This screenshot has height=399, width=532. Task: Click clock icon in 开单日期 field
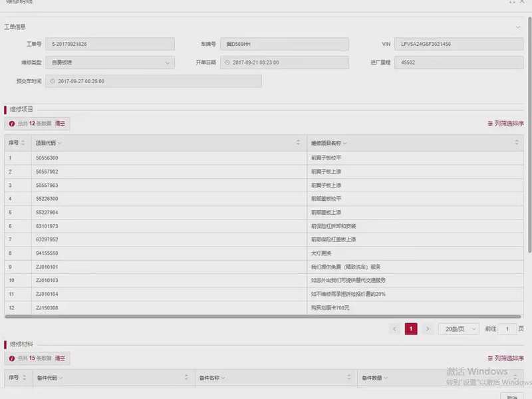point(226,63)
